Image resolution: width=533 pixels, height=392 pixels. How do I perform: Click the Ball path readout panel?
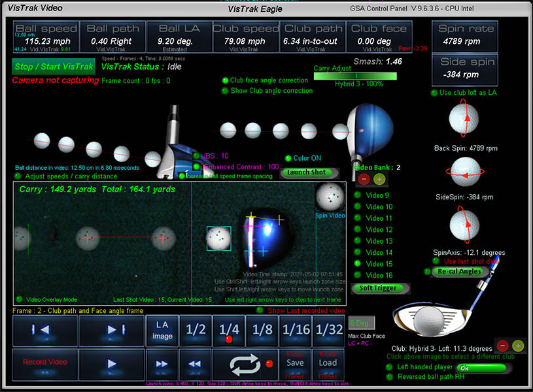coord(112,37)
